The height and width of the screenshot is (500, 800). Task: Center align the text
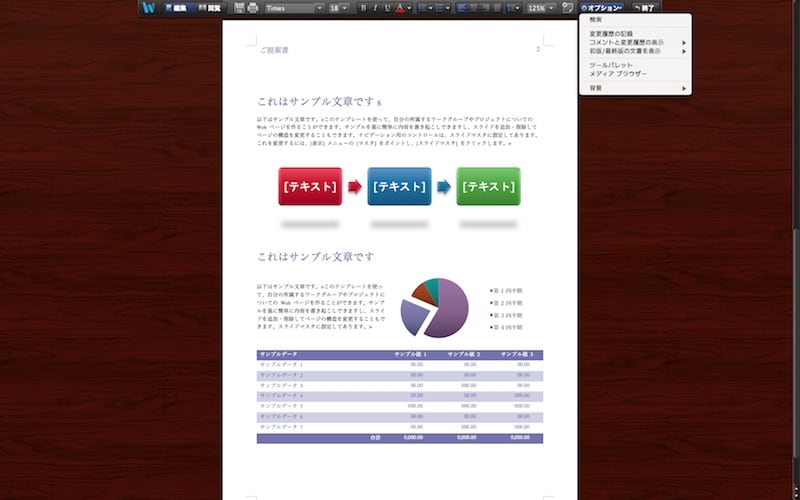[x=473, y=8]
